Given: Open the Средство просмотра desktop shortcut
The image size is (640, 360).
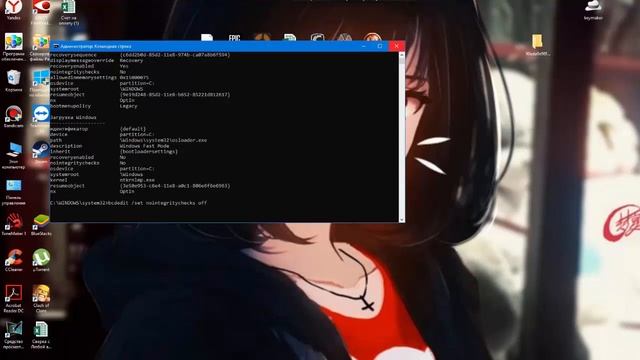Looking at the screenshot, I should coord(13,335).
